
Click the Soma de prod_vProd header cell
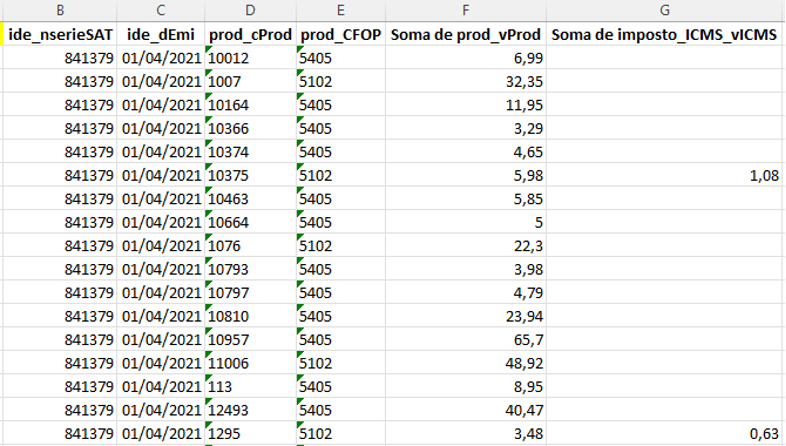click(466, 35)
